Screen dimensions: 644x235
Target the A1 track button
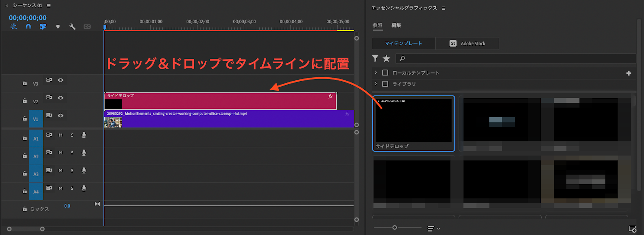tap(36, 138)
